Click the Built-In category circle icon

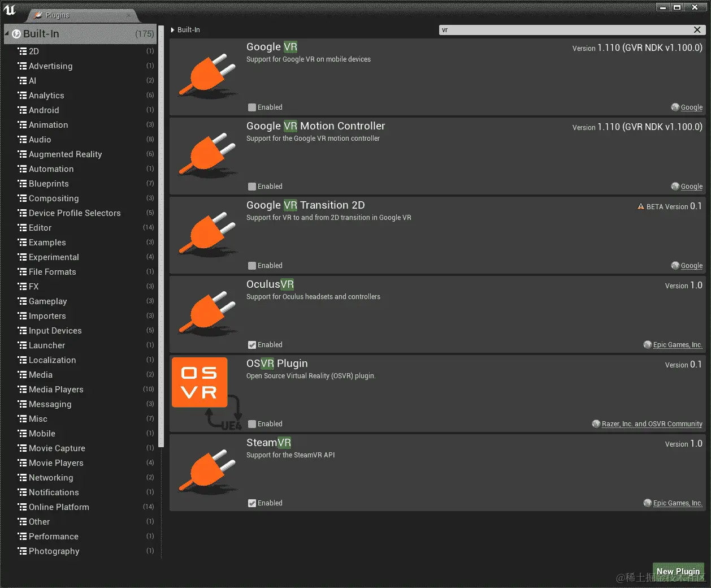pyautogui.click(x=16, y=34)
